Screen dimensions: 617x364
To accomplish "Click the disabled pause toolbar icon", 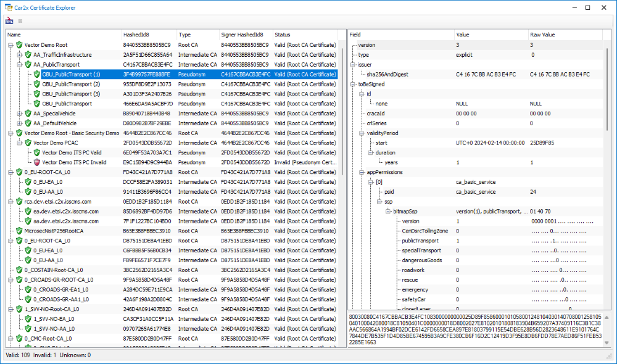I will (20, 21).
